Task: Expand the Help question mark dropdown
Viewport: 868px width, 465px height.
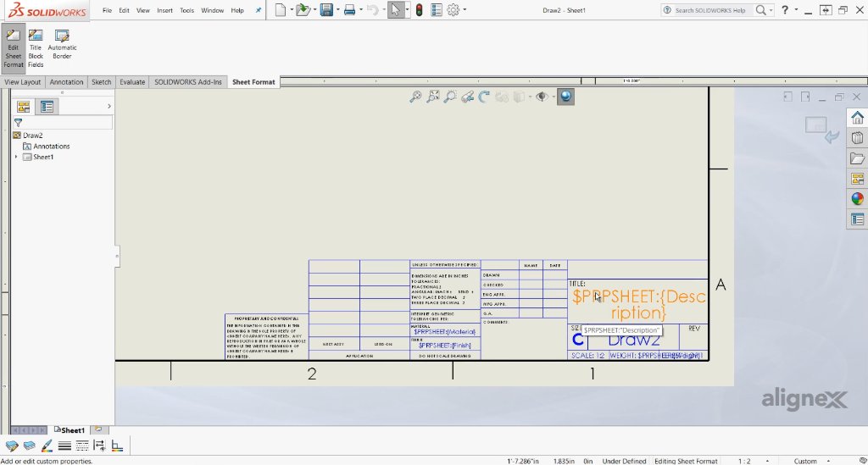Action: tap(796, 10)
